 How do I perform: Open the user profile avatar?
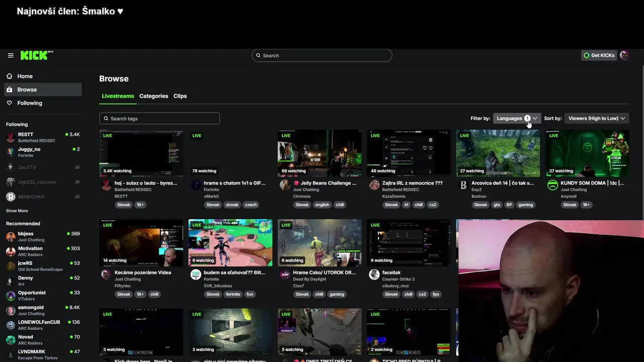click(624, 55)
